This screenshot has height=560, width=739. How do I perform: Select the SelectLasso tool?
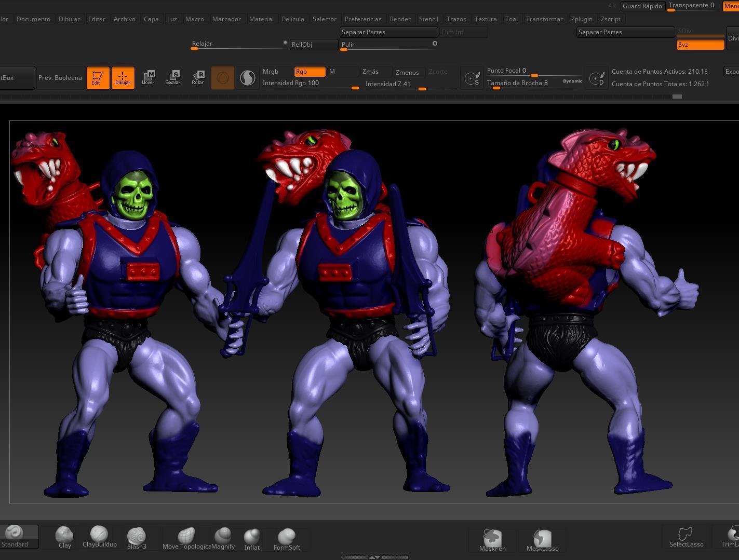coord(686,537)
